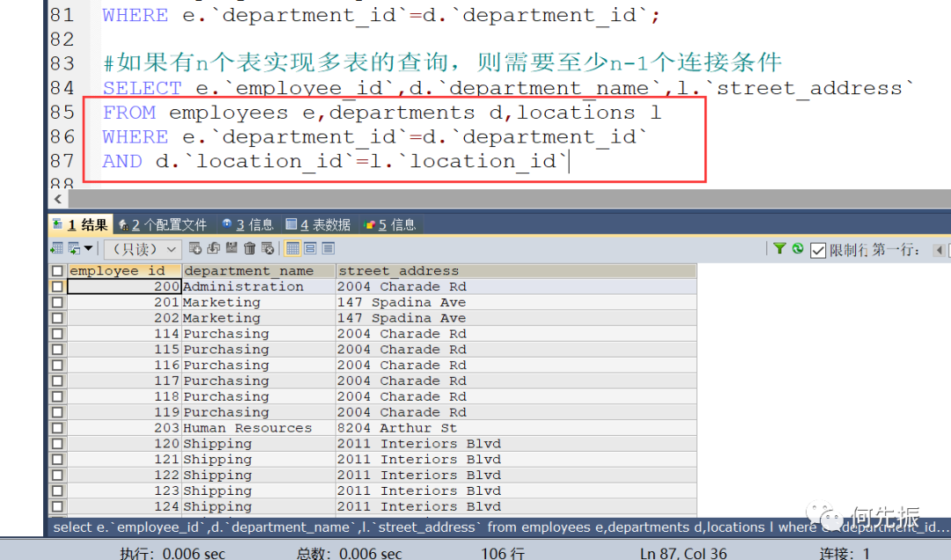
Task: Select the employee_id 121 cell
Action: (124, 460)
